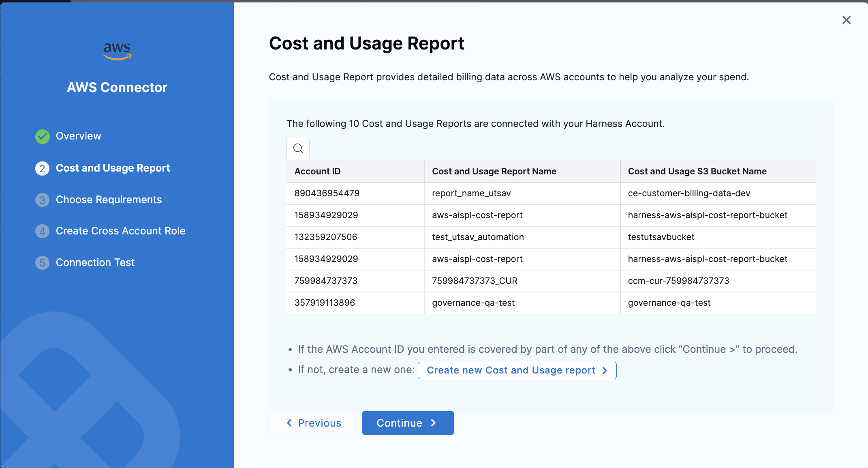Select the green checkmark beside Overview

point(43,136)
